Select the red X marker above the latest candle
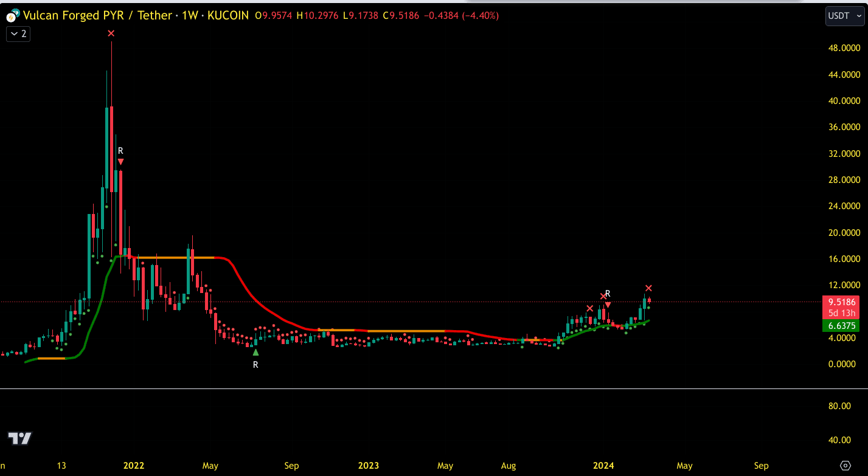The height and width of the screenshot is (476, 868). pyautogui.click(x=649, y=288)
